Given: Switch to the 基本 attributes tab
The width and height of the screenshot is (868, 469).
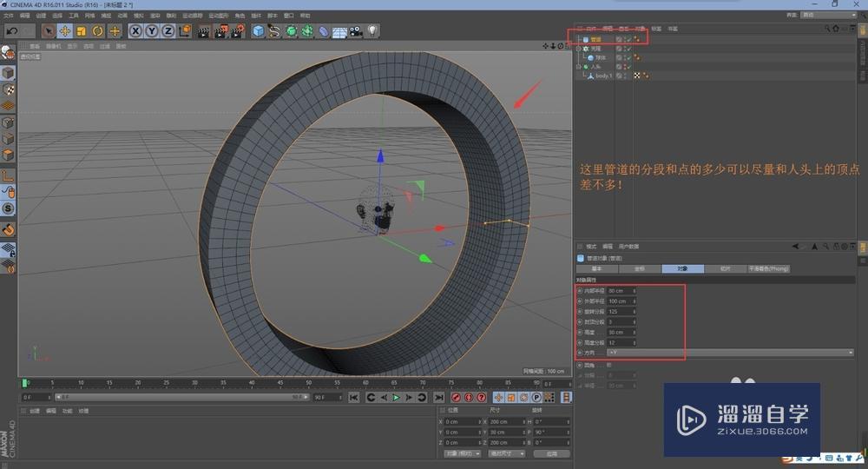Looking at the screenshot, I should (597, 268).
